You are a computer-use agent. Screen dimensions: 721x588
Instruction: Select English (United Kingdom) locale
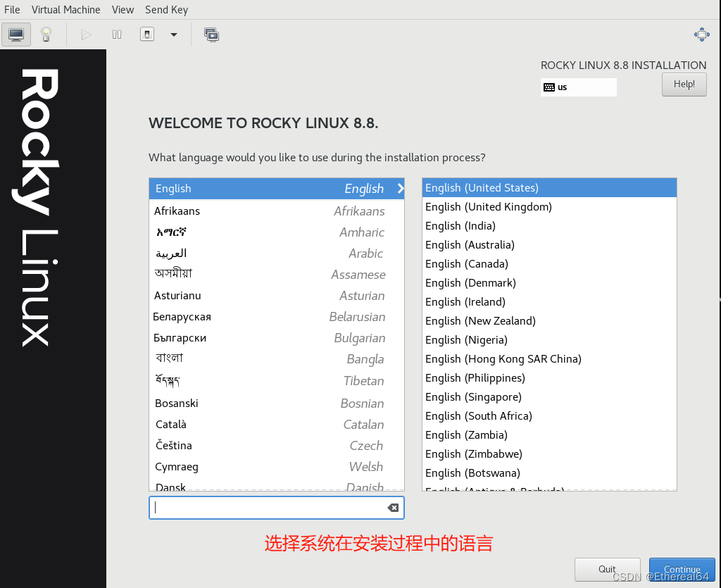[x=549, y=207]
